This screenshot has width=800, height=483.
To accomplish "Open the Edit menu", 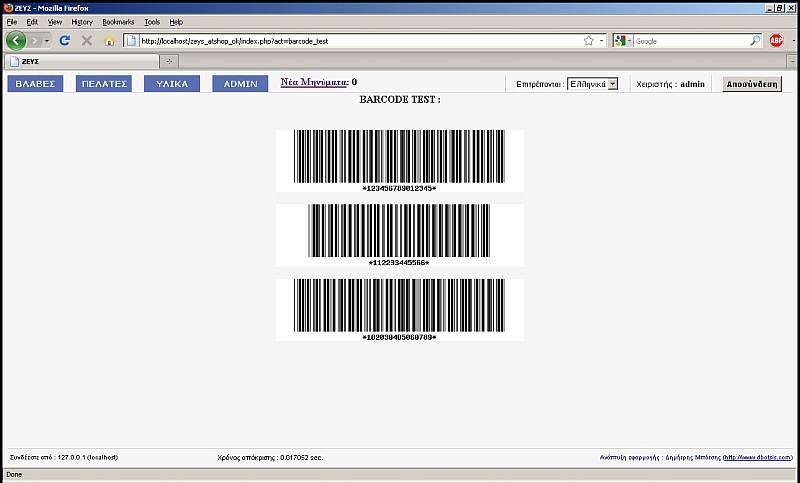I will (32, 22).
